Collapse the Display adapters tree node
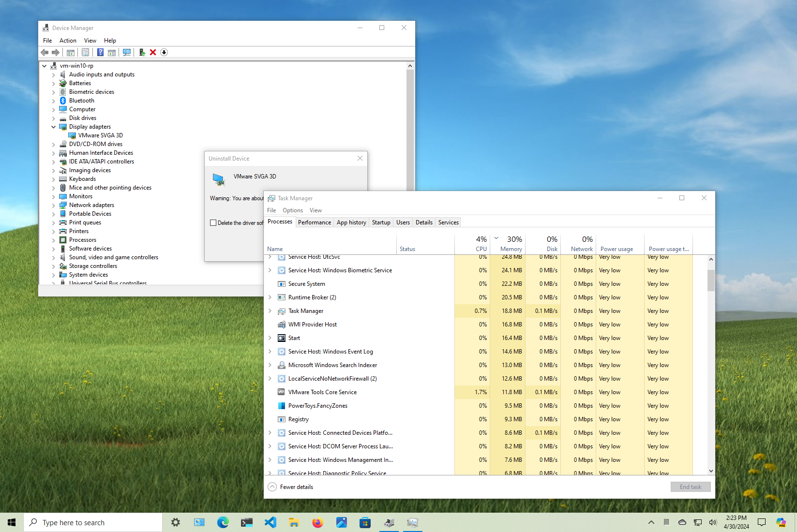 (x=53, y=127)
